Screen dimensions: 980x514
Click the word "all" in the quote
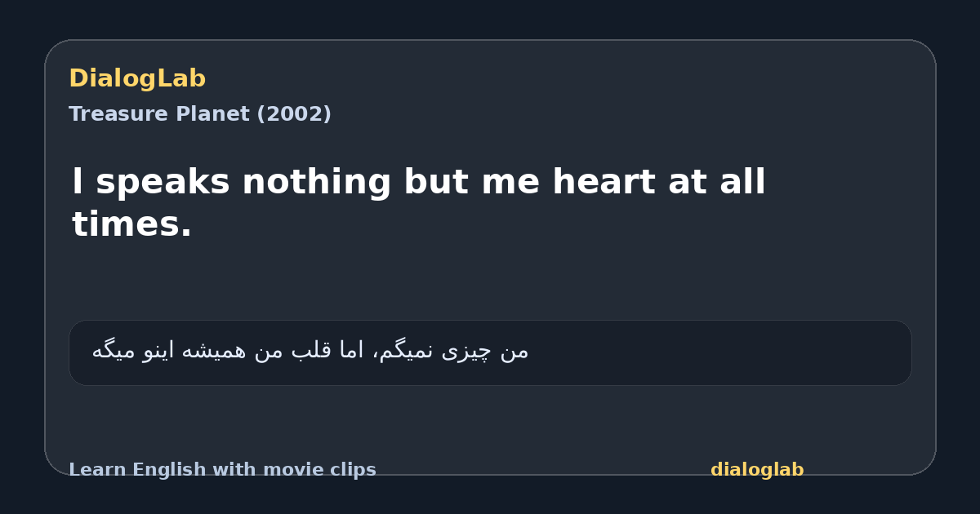tap(742, 182)
